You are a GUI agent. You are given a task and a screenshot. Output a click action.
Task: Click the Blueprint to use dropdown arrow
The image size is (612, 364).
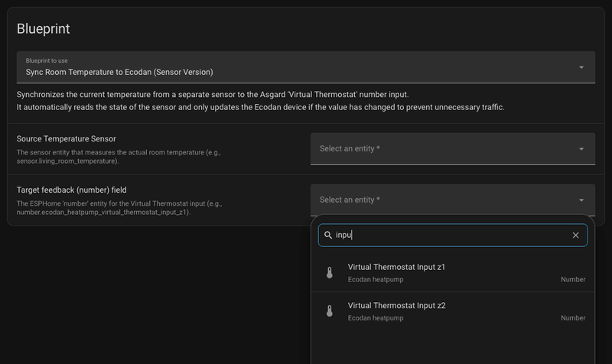pos(581,67)
